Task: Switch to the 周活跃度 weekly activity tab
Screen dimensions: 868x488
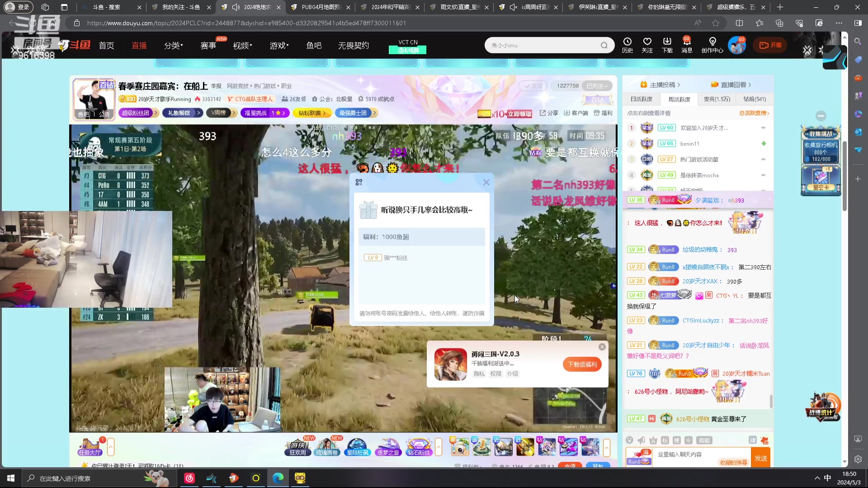Action: coord(679,99)
